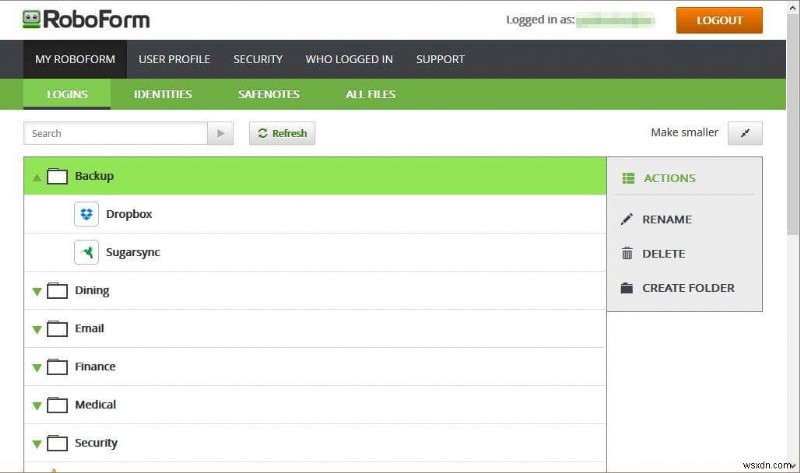Viewport: 800px width, 473px height.
Task: Click the Sugarsync hummingbird icon
Action: (86, 252)
